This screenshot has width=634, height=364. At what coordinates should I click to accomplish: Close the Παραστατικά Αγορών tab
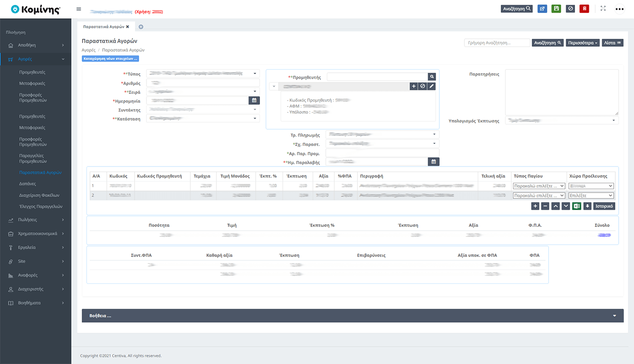pos(128,27)
